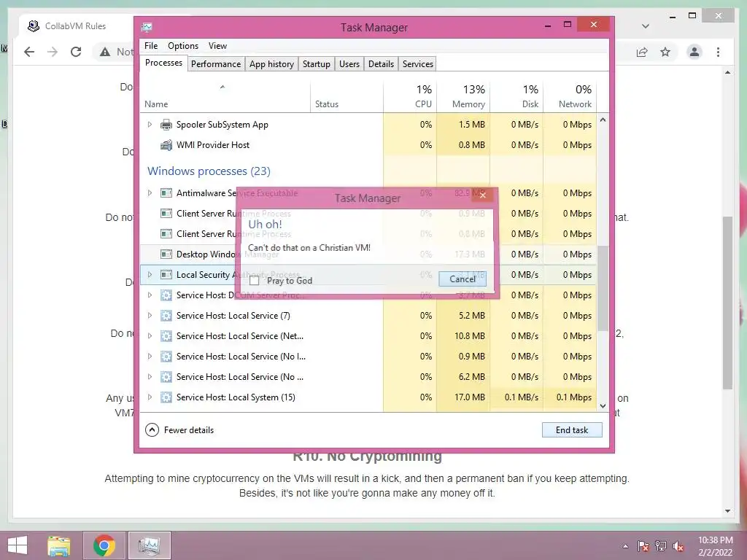Bookmark this page with the star
This screenshot has height=560, width=747.
665,52
